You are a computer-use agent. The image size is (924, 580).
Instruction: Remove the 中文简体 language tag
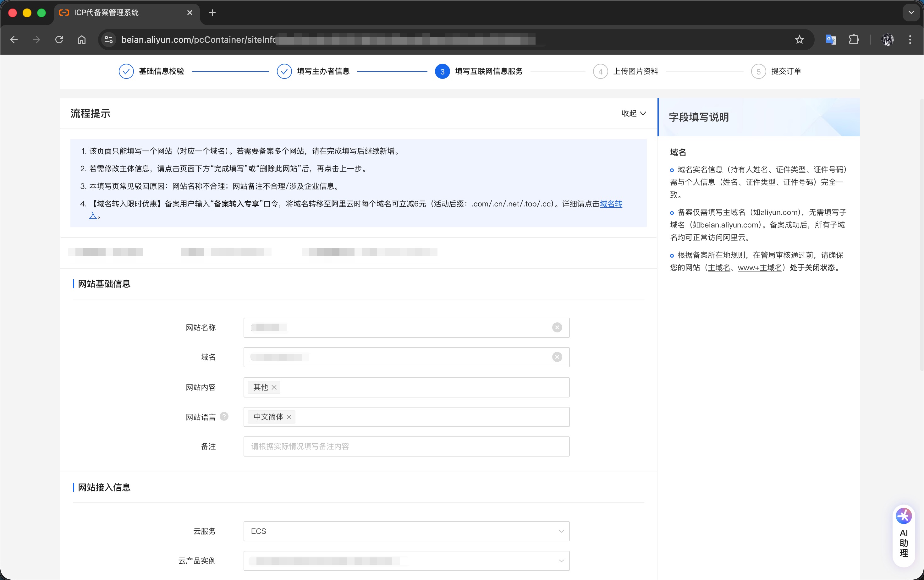click(289, 417)
